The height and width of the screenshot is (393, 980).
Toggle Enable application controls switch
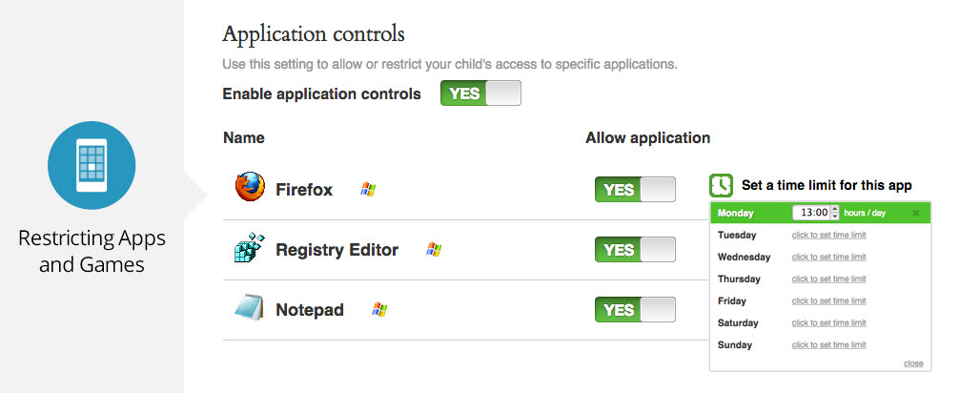click(x=480, y=93)
